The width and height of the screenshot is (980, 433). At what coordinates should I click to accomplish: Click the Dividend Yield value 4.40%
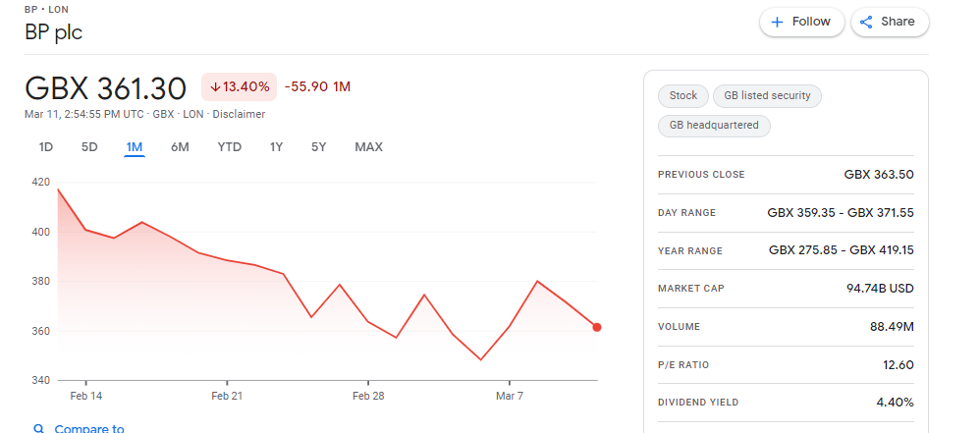coord(895,403)
